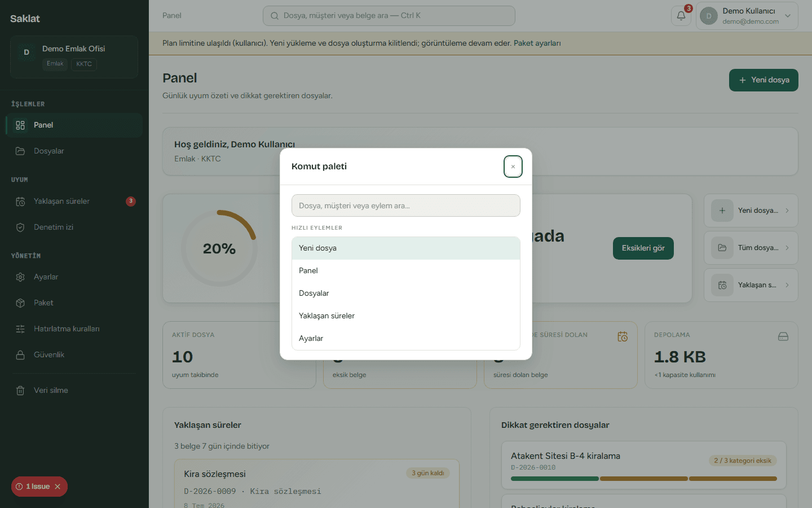Click the Denetim izi shield icon
This screenshot has width=812, height=508.
(20, 227)
